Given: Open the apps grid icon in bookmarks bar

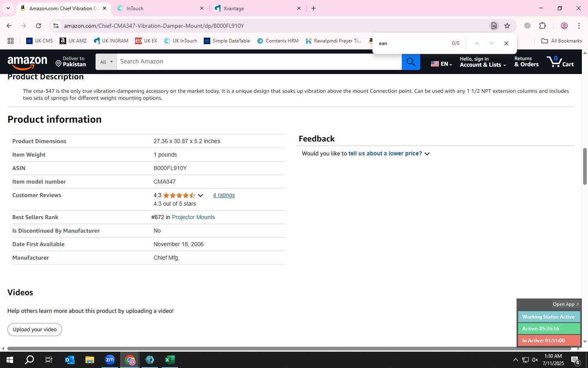Looking at the screenshot, I should [11, 41].
